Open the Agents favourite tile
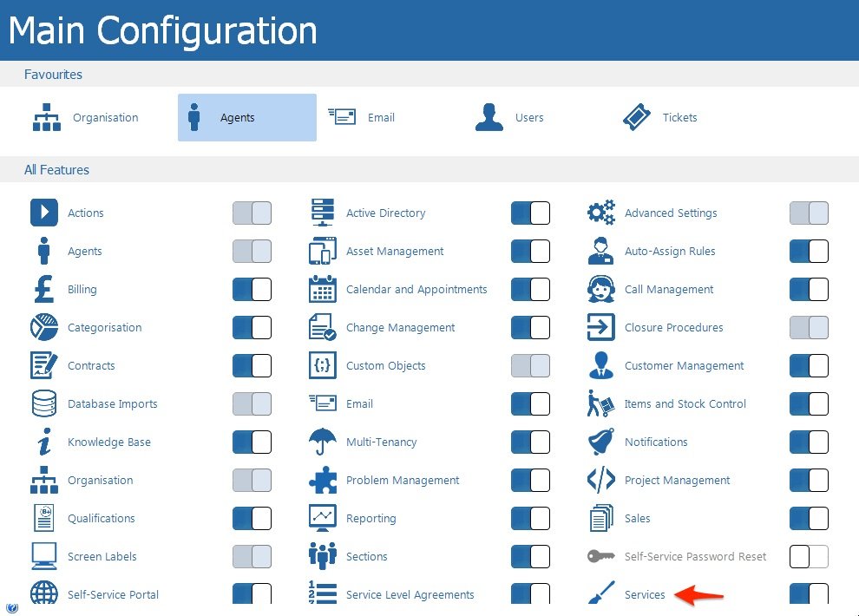The height and width of the screenshot is (616, 859). click(246, 118)
